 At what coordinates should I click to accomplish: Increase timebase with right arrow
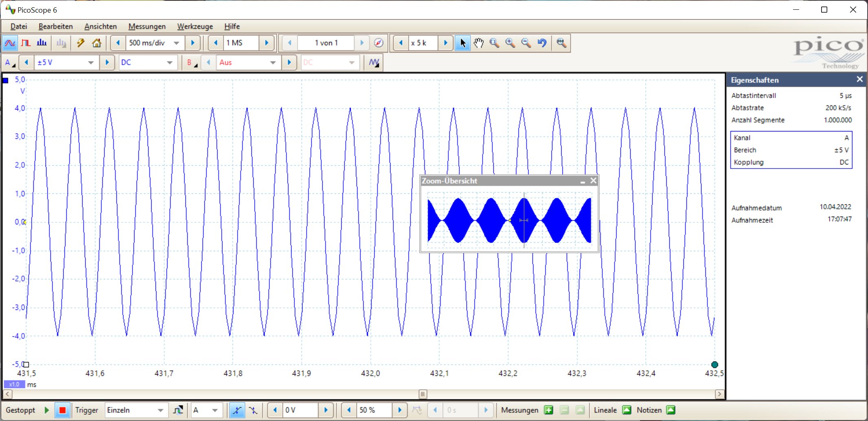(x=193, y=43)
